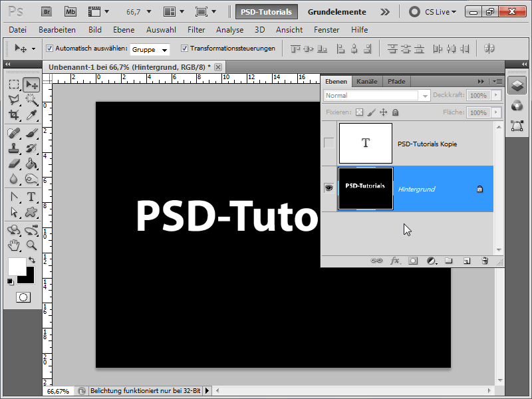Open the Bearbeiten menu

[57, 30]
